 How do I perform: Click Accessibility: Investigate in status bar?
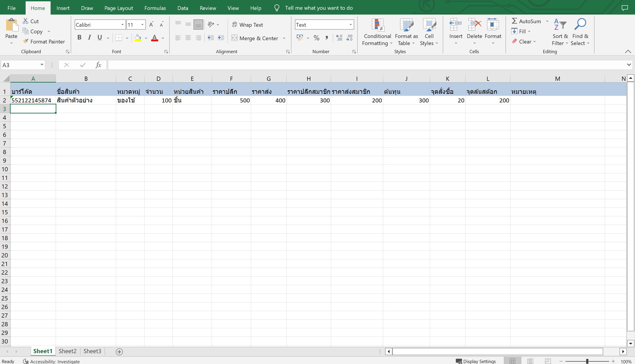click(x=51, y=361)
